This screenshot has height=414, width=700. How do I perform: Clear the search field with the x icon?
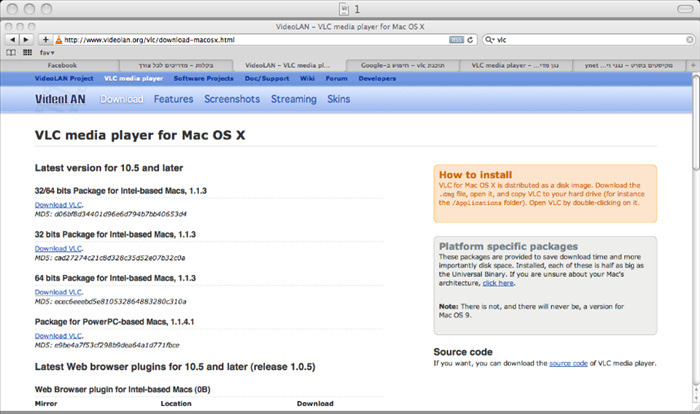pos(690,40)
